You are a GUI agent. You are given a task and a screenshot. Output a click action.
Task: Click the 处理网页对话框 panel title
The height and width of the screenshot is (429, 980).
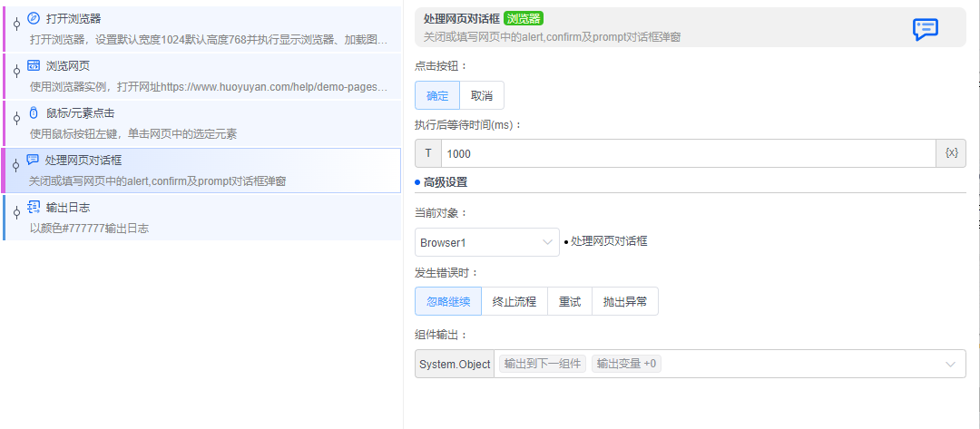pyautogui.click(x=461, y=19)
